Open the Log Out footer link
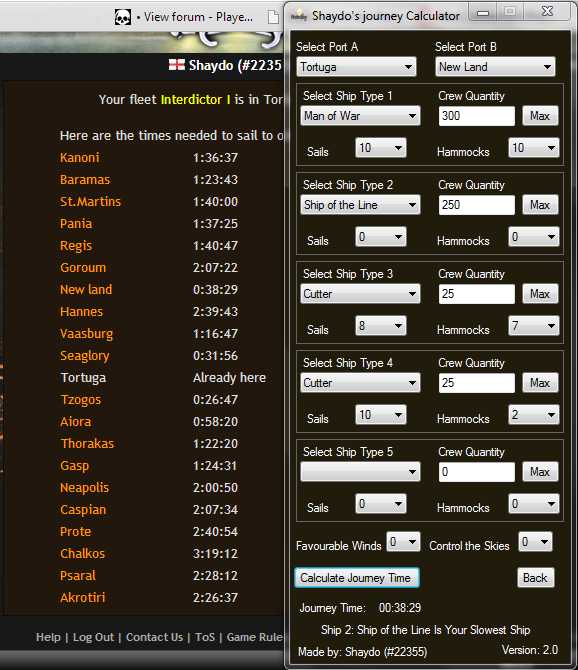The image size is (578, 670). (94, 637)
